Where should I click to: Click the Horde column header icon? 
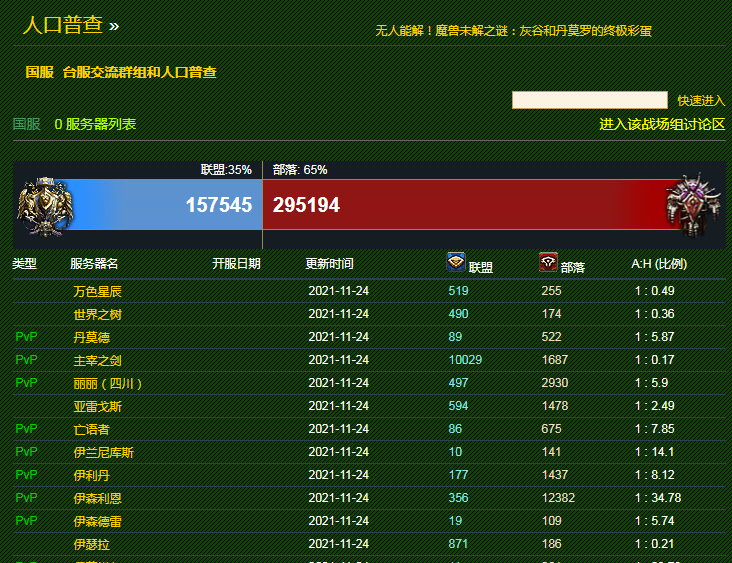[x=548, y=262]
